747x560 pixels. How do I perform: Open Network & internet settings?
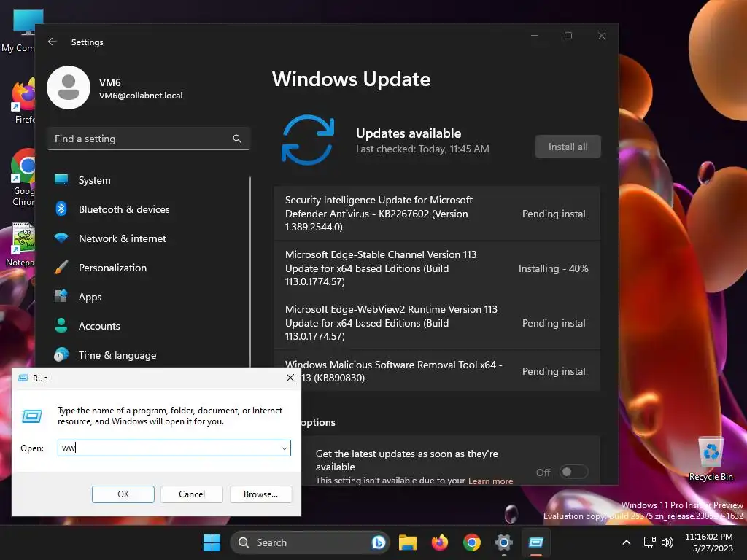point(150,238)
